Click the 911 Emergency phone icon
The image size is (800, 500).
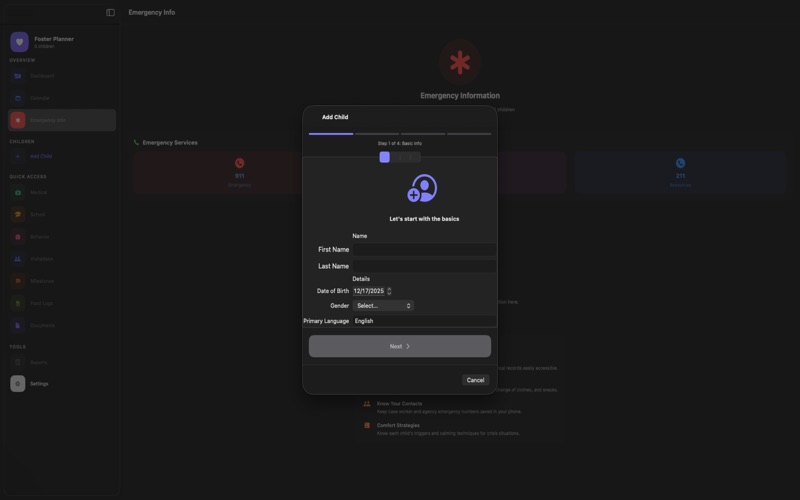239,163
